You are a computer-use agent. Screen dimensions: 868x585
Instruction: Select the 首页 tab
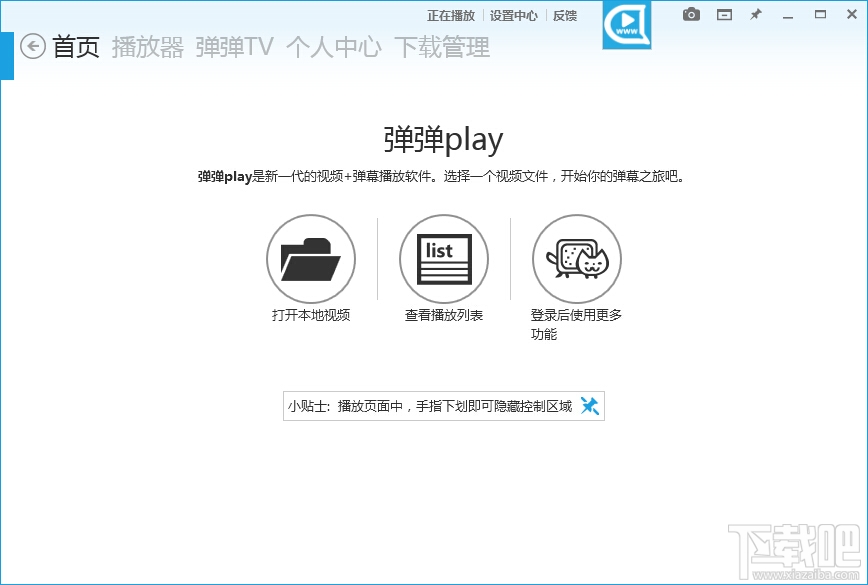pyautogui.click(x=77, y=47)
